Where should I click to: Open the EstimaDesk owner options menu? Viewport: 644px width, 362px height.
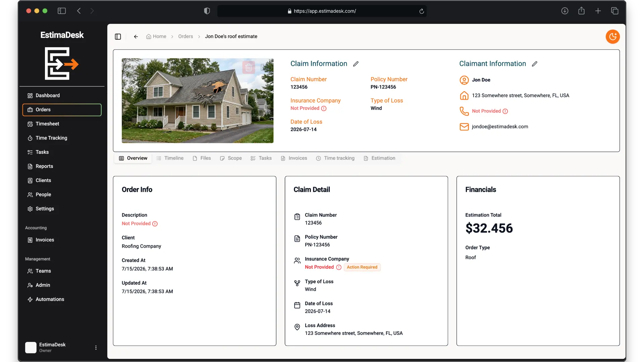tap(96, 348)
